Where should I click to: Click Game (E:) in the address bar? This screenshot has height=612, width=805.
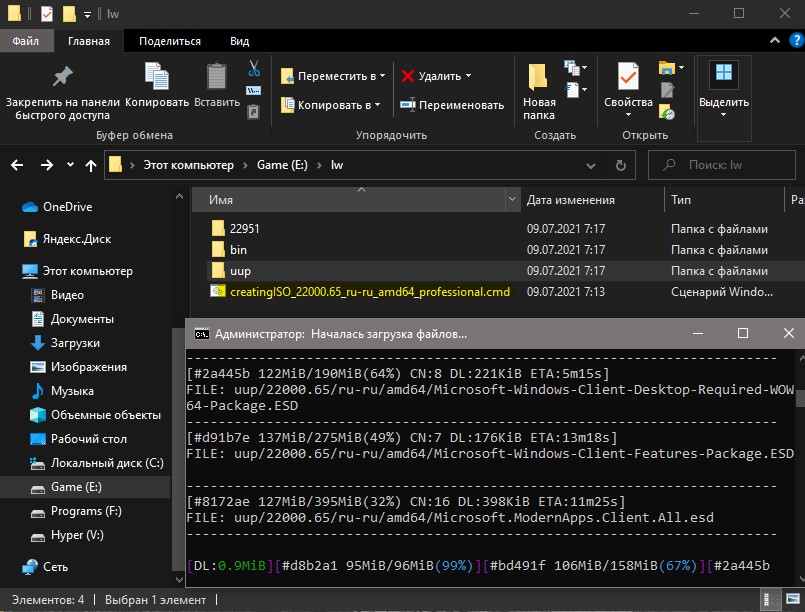tap(282, 165)
